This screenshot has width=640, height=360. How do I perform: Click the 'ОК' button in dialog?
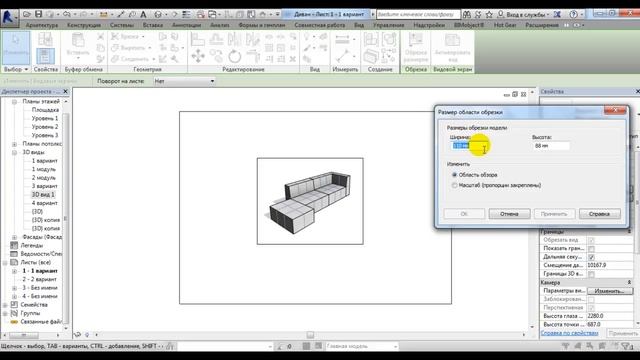(464, 214)
